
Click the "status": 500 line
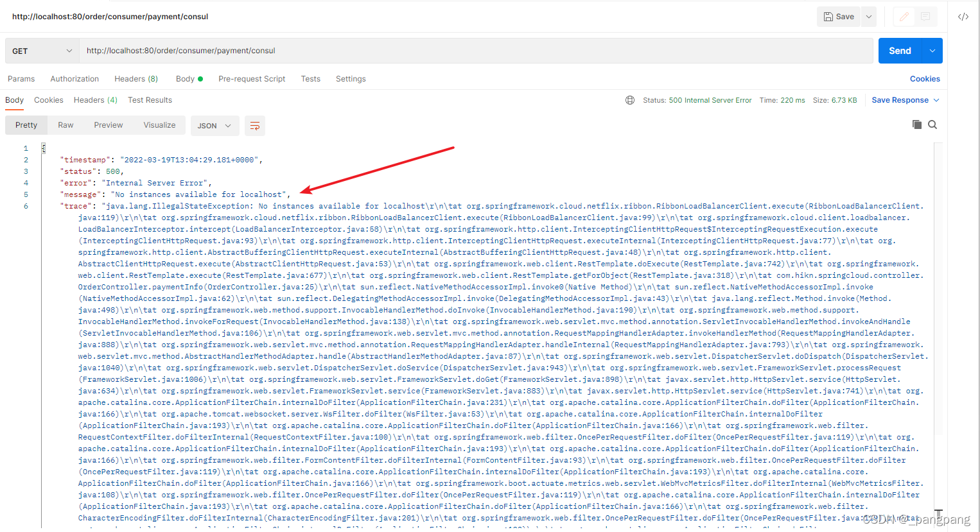[92, 171]
